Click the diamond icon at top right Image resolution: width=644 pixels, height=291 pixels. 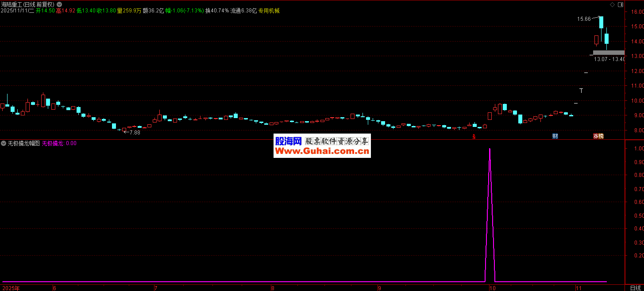click(612, 4)
